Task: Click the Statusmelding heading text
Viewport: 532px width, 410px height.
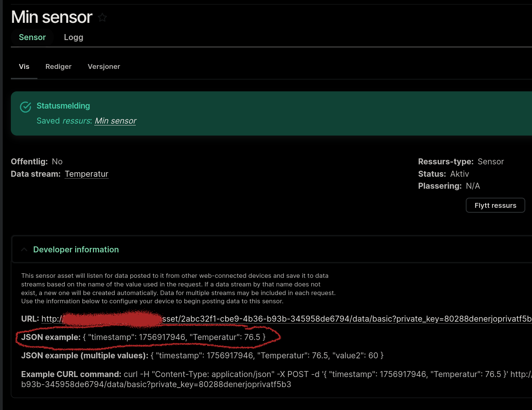Action: pos(63,106)
